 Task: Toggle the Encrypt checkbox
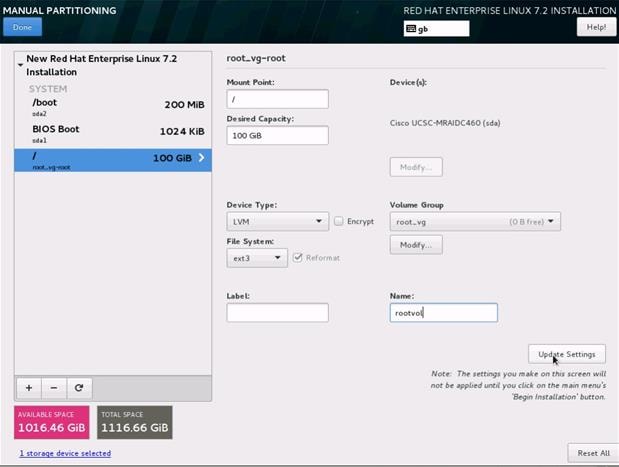339,221
